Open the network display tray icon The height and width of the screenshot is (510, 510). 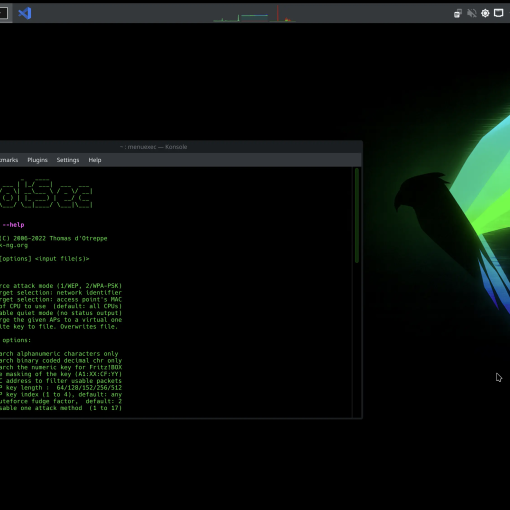click(x=498, y=13)
